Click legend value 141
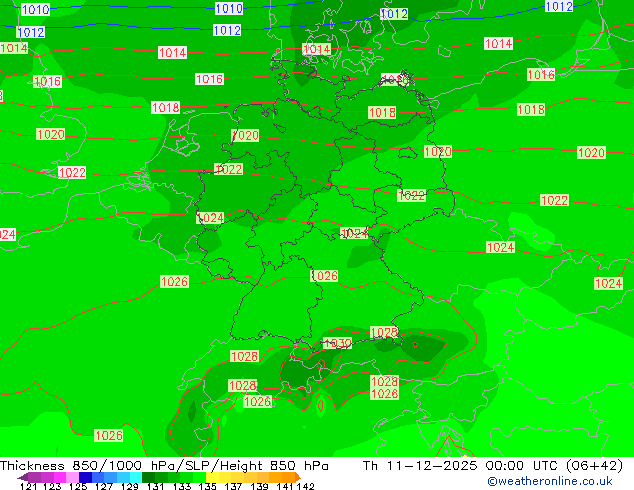The height and width of the screenshot is (490, 634). (285, 486)
